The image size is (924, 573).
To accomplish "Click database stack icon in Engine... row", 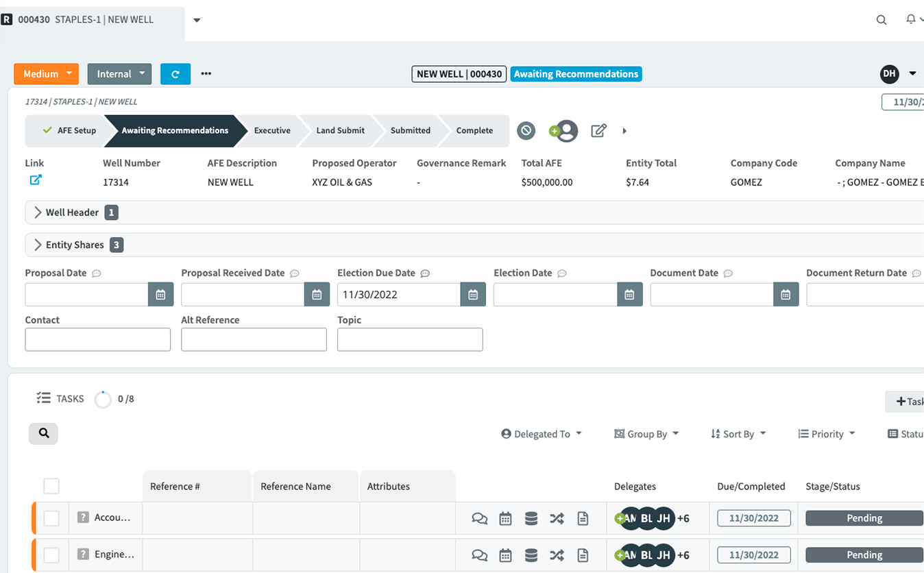I will pyautogui.click(x=531, y=556).
